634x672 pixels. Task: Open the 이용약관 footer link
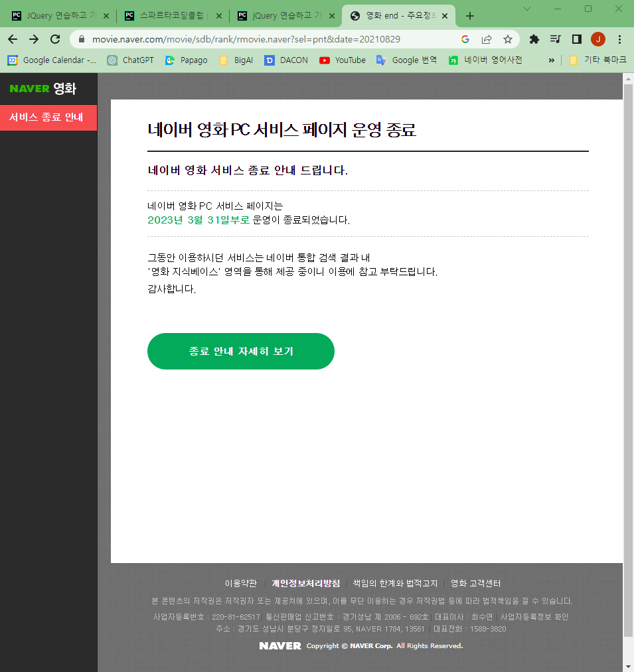(240, 583)
